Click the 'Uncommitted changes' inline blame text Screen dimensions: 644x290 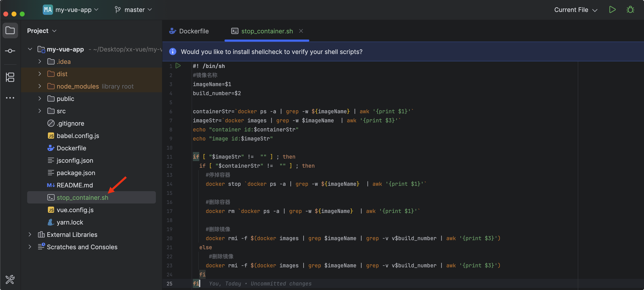(x=281, y=283)
